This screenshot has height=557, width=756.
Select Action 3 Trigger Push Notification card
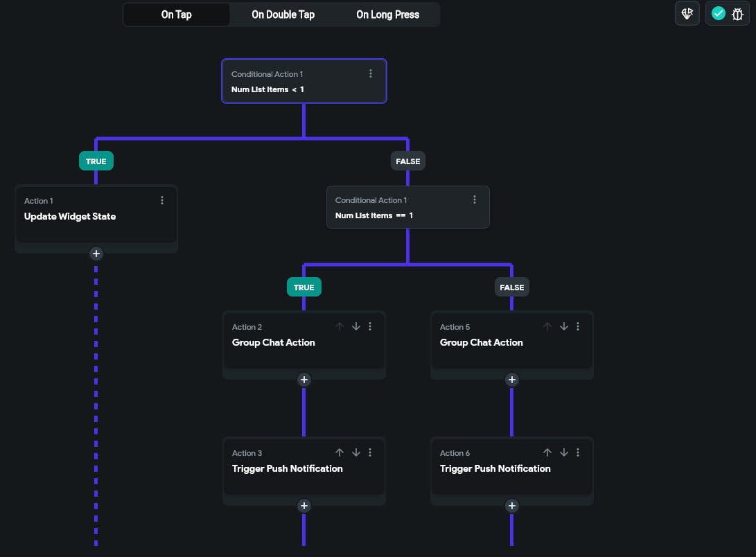tap(288, 469)
